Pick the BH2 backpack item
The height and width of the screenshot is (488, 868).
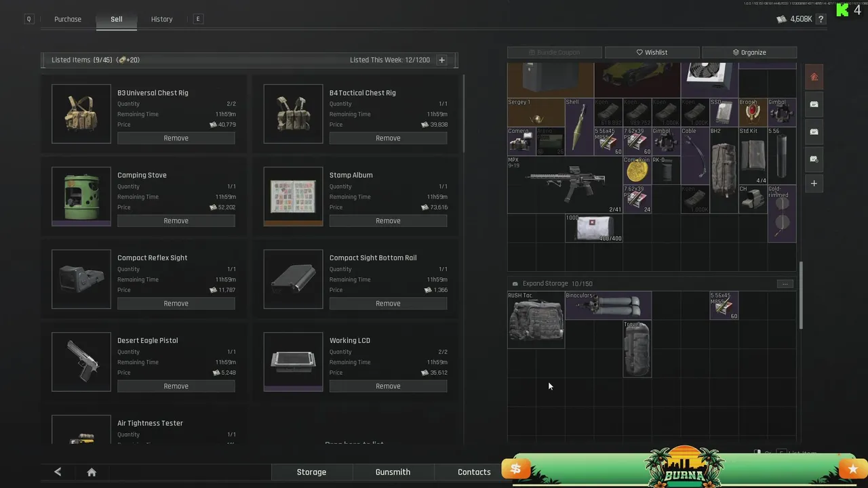pyautogui.click(x=724, y=170)
